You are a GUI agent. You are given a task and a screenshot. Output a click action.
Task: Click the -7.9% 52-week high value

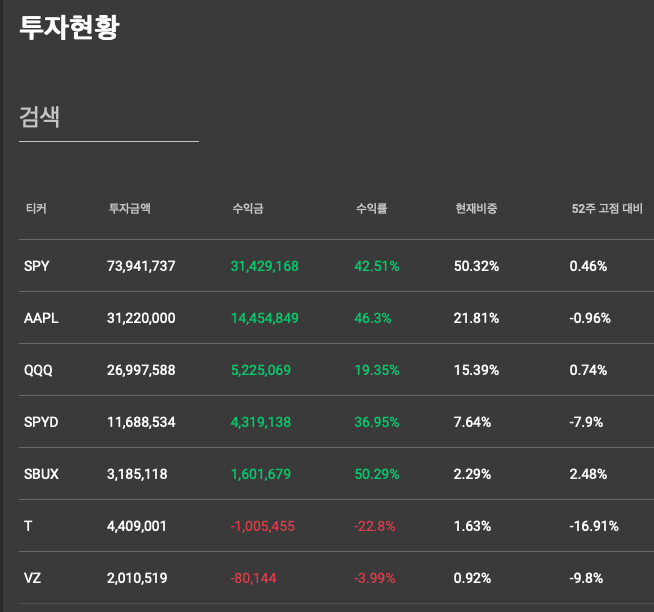pyautogui.click(x=586, y=422)
